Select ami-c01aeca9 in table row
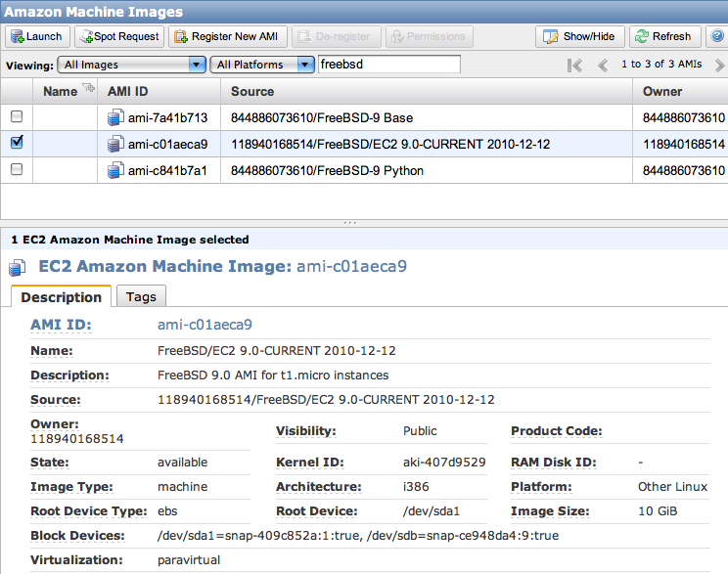 point(167,145)
